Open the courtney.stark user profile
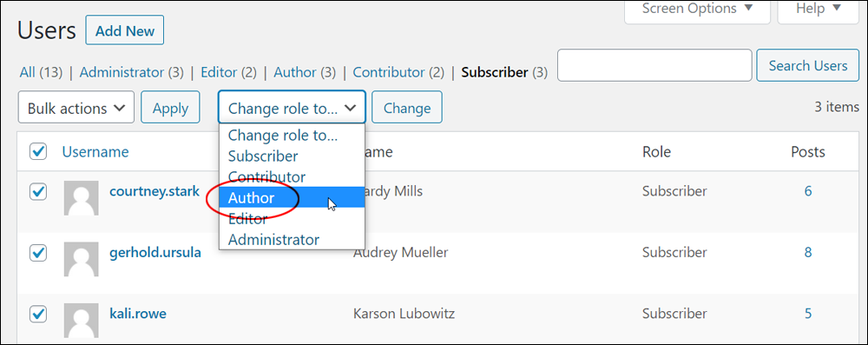This screenshot has height=345, width=868. click(x=155, y=191)
